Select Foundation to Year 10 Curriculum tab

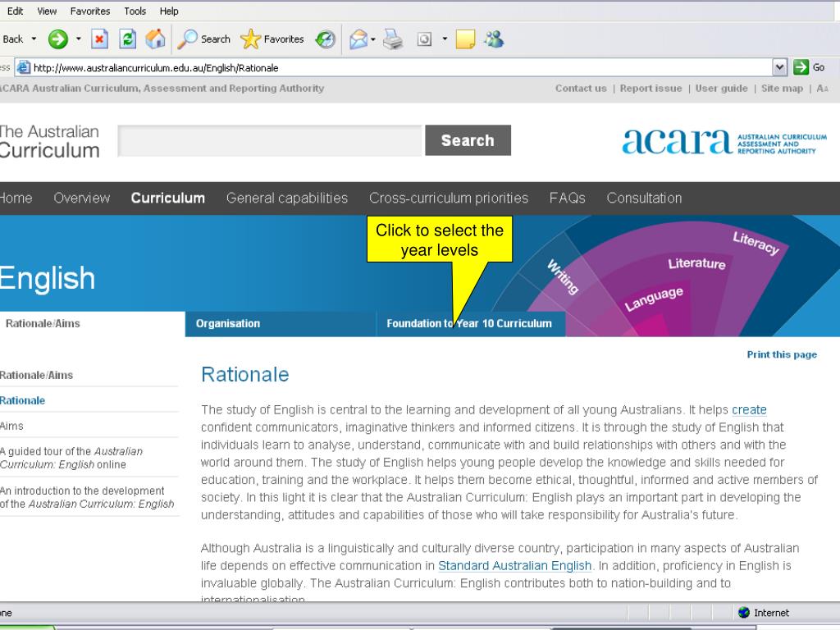(471, 323)
